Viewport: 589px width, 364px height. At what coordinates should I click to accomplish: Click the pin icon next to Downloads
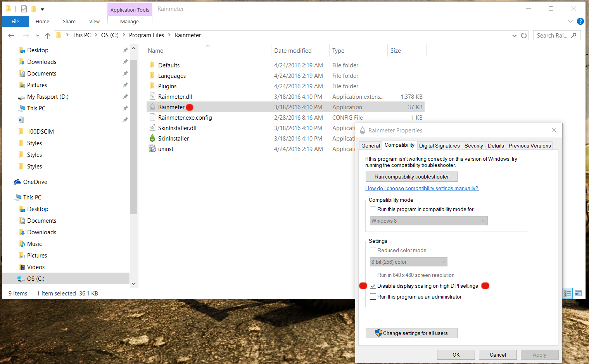(x=125, y=62)
